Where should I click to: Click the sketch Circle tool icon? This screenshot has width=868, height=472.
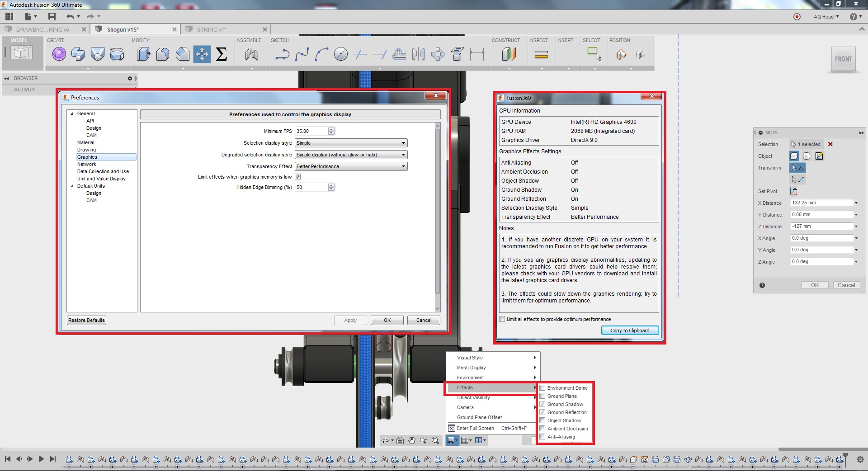tap(341, 55)
